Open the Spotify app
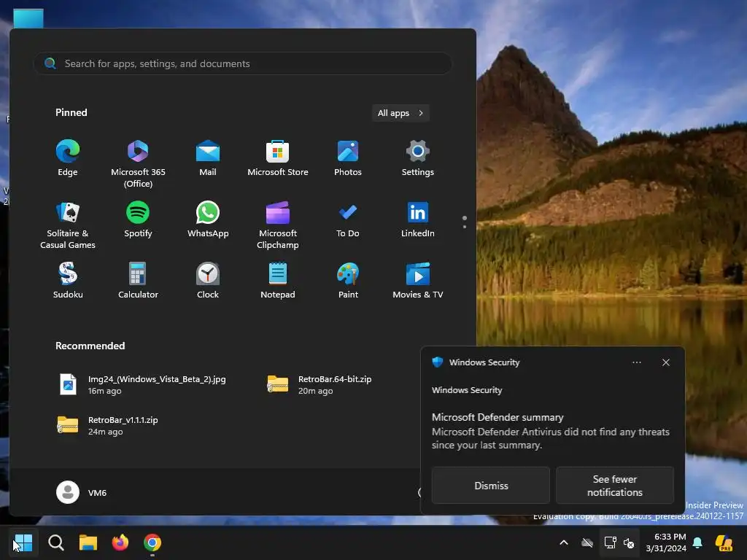Image resolution: width=747 pixels, height=560 pixels. 138,220
